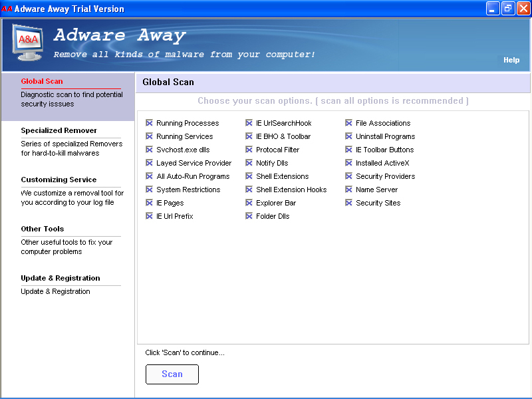Disable Notify Dlls scanning
This screenshot has width=532, height=399.
coord(249,163)
